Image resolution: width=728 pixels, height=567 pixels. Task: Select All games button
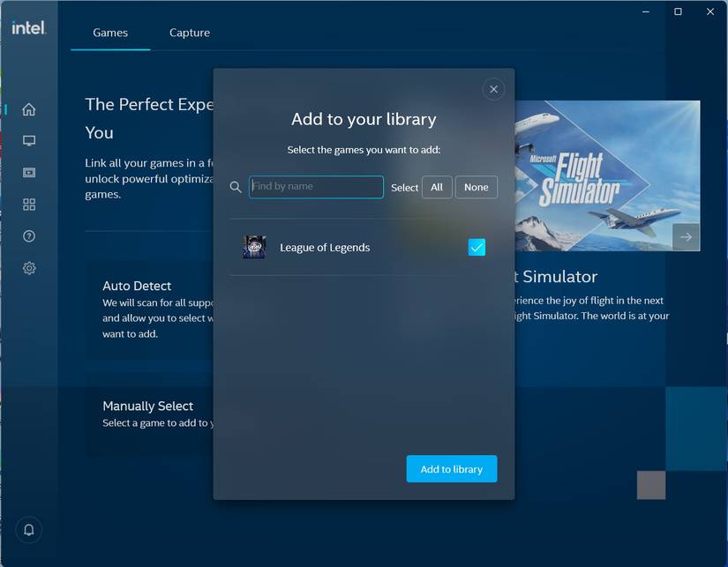(x=437, y=187)
